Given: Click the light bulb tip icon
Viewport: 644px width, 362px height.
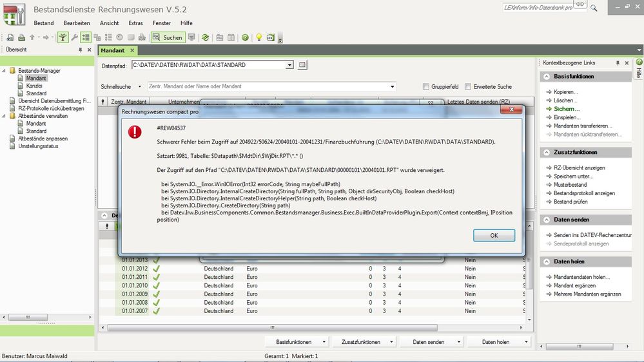Looking at the screenshot, I should pyautogui.click(x=259, y=37).
